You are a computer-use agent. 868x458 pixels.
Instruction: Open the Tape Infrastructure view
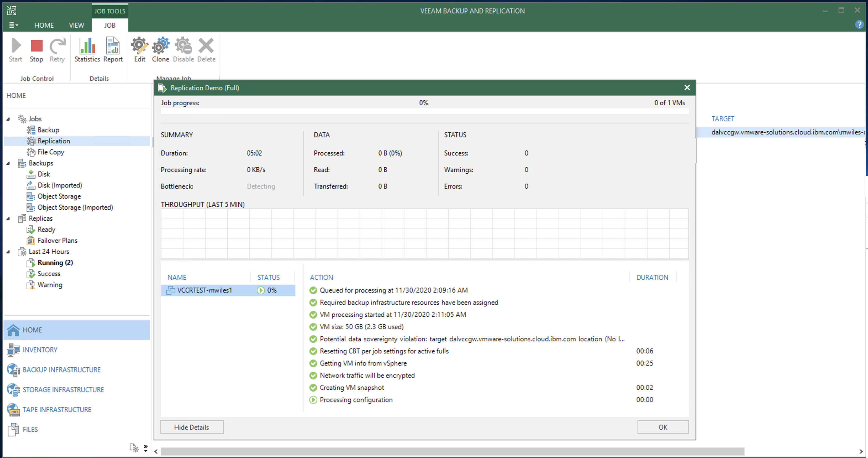point(57,409)
